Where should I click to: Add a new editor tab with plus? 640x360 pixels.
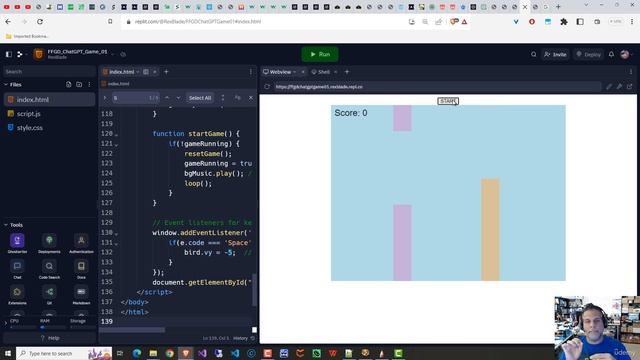[x=166, y=72]
